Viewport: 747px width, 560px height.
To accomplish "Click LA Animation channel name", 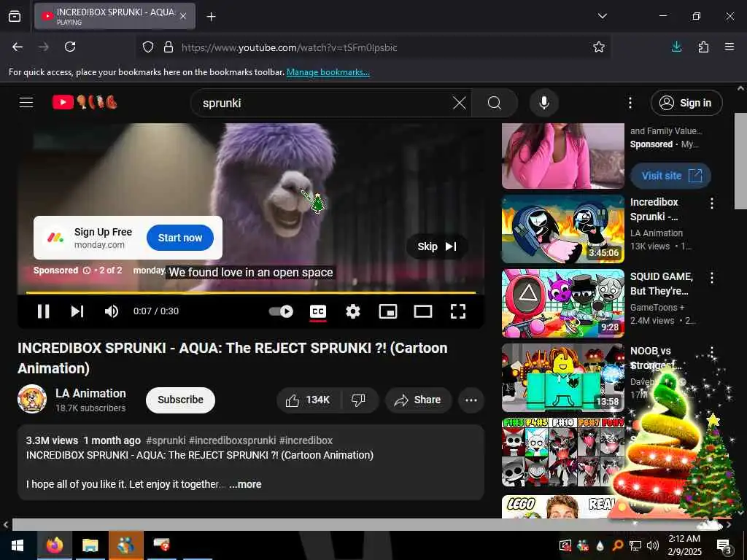I will click(x=90, y=393).
